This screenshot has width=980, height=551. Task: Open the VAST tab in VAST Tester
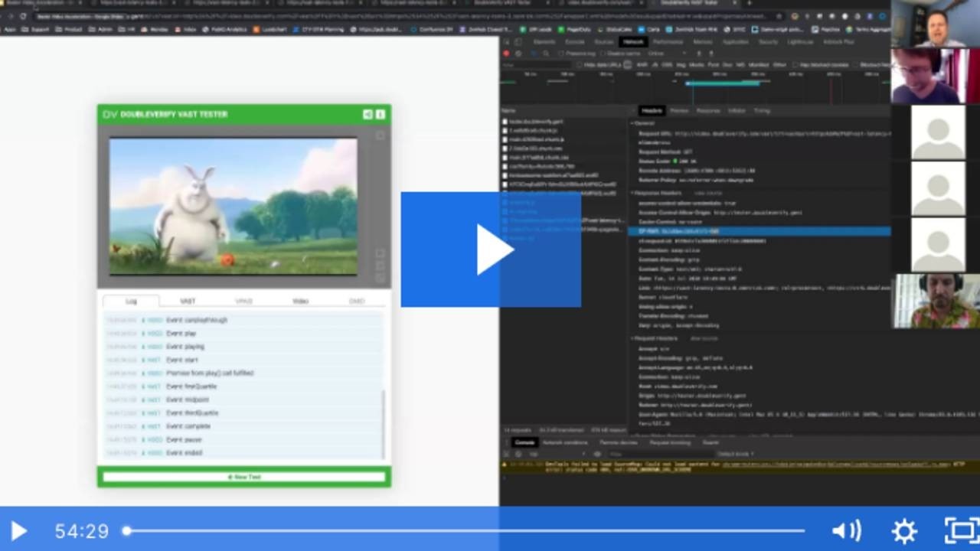coord(188,301)
